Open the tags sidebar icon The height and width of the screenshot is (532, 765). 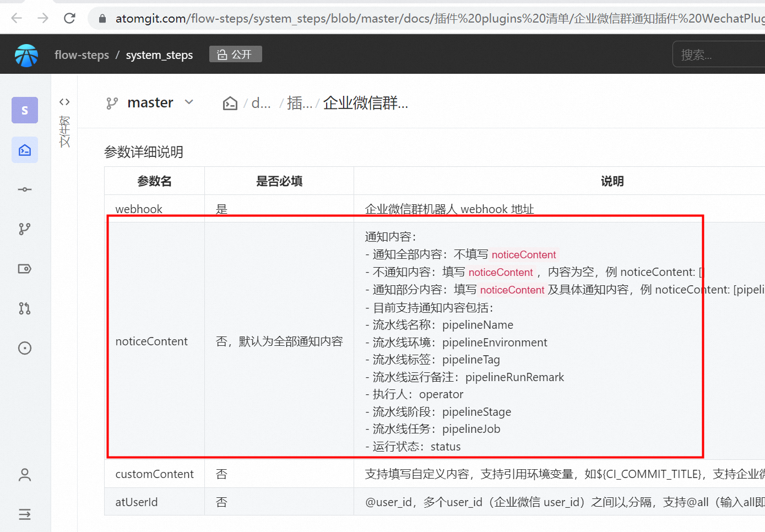[x=25, y=269]
